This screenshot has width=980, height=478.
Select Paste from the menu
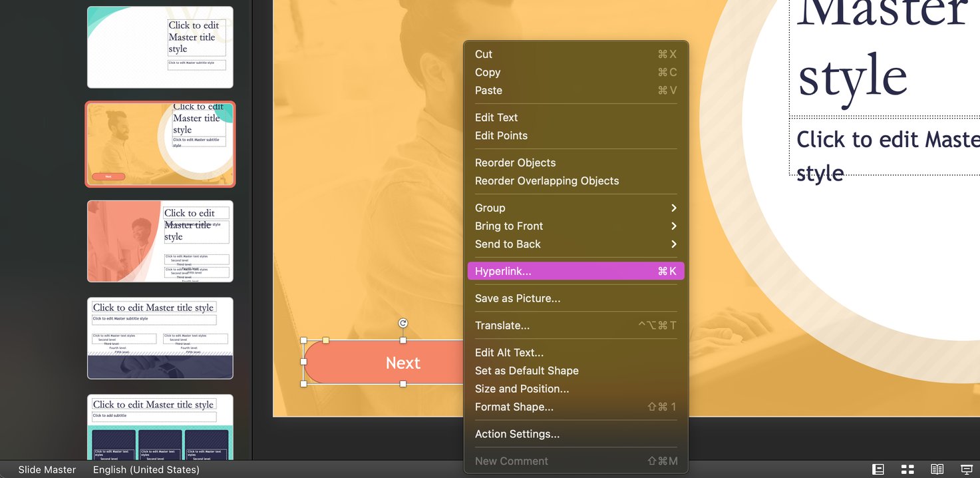point(488,90)
